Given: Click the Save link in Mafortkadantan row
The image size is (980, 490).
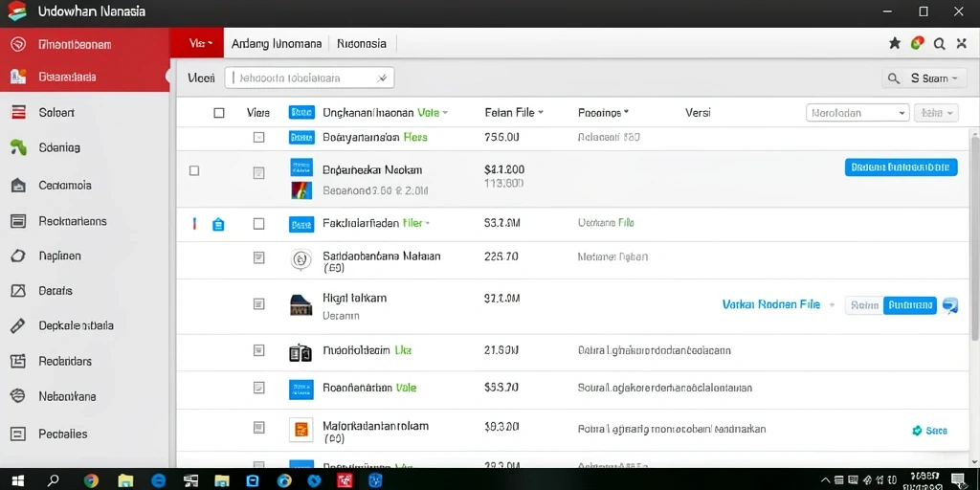Looking at the screenshot, I should (930, 431).
